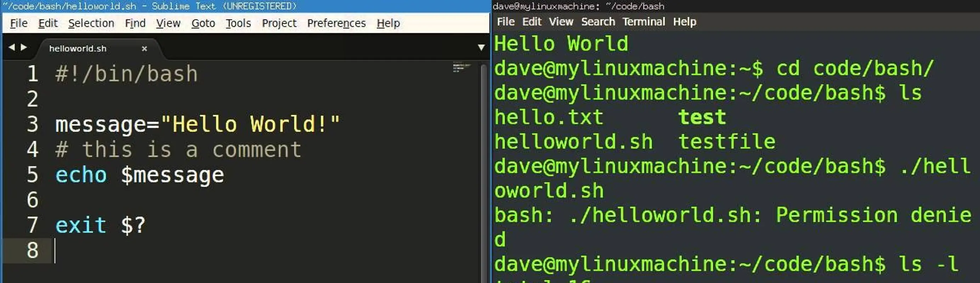Click the echo keyword on line 5
This screenshot has width=980, height=283.
coord(81,175)
